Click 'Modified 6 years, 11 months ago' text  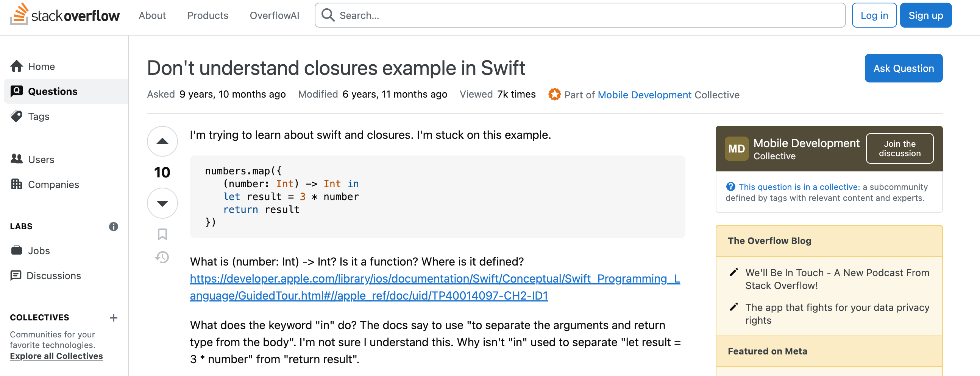373,94
